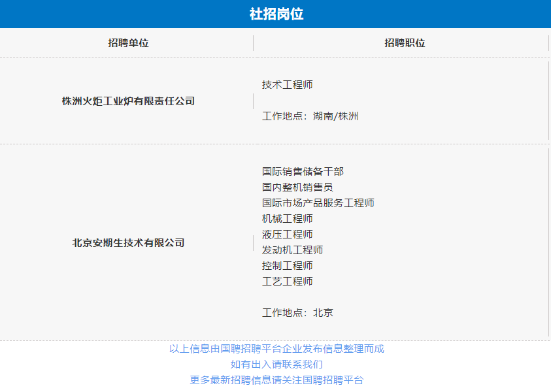Click 株洲火炬工业炉有限责任公司 company name
Viewport: 551px width, 392px height.
[128, 101]
